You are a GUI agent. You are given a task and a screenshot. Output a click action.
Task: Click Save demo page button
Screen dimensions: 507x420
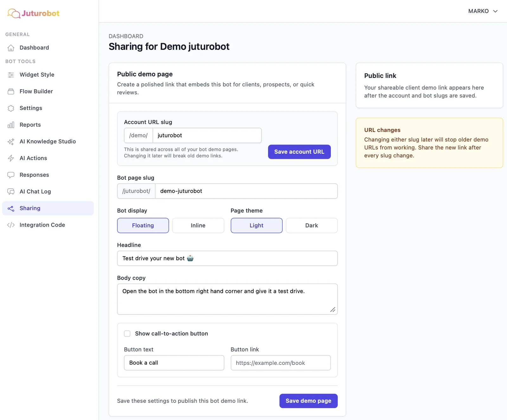(x=308, y=401)
